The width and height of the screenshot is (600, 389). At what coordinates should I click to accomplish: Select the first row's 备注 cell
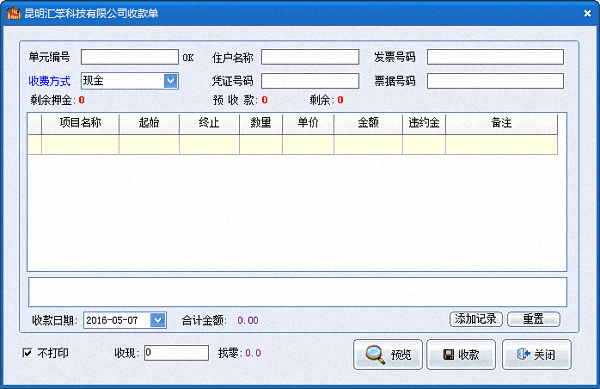[x=502, y=144]
